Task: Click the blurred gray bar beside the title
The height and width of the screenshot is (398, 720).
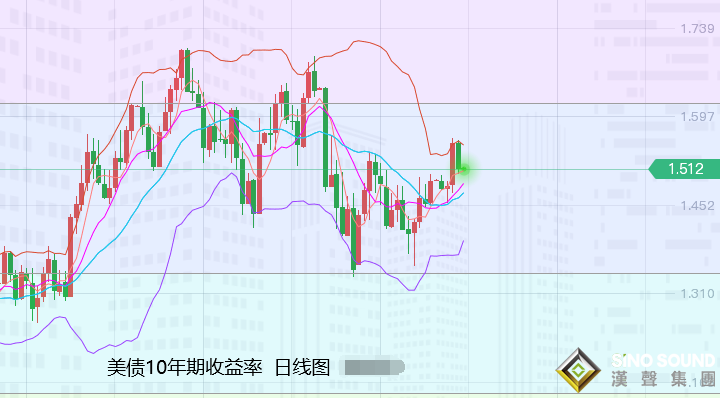Action: click(x=375, y=367)
